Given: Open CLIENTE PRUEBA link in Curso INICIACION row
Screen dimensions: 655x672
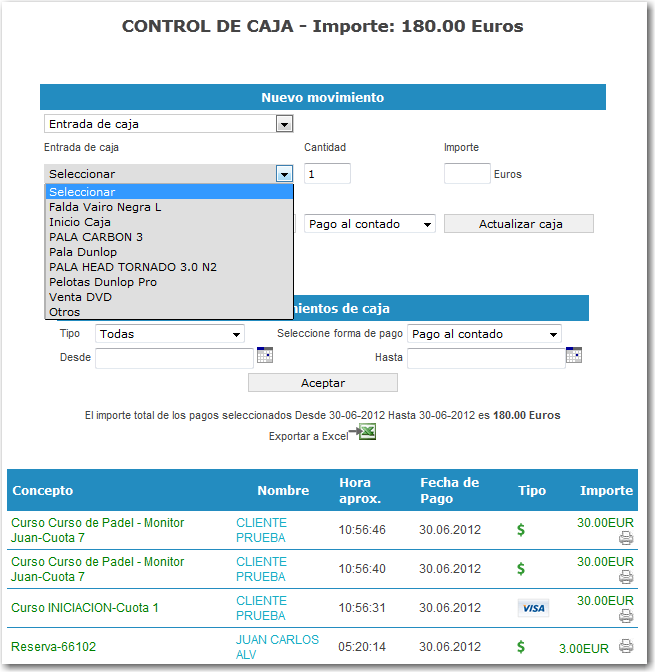Looking at the screenshot, I should [261, 608].
